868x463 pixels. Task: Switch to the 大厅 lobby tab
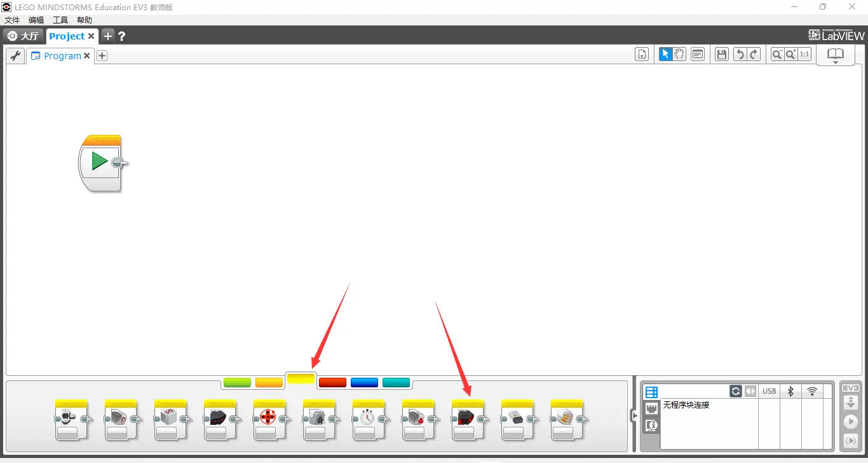pos(24,36)
